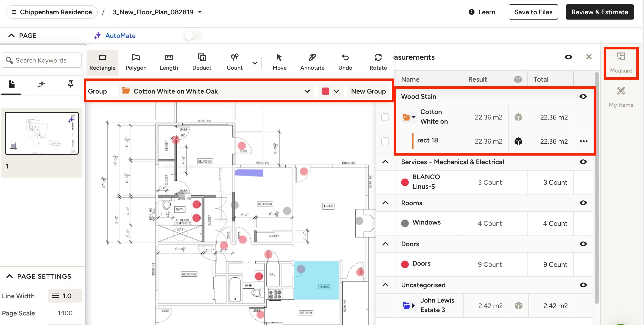Switch to the AutoMate sparkle tab
This screenshot has width=644, height=325.
[x=41, y=84]
